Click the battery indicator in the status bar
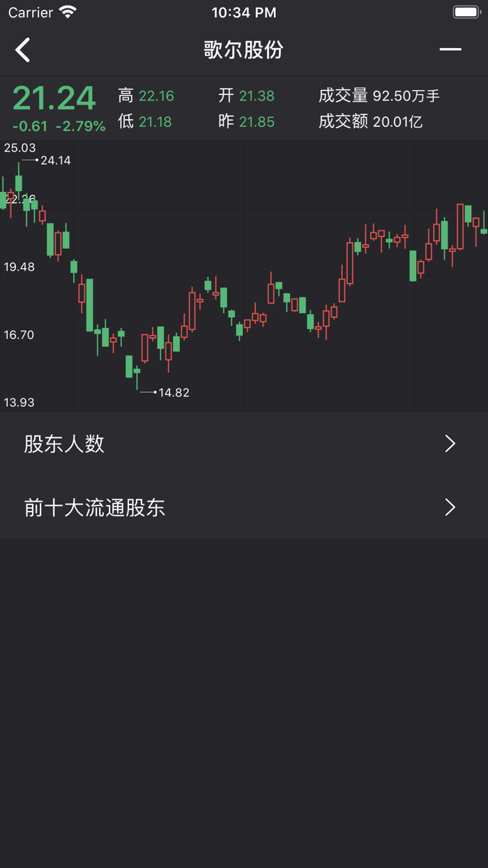Image resolution: width=488 pixels, height=868 pixels. (464, 11)
